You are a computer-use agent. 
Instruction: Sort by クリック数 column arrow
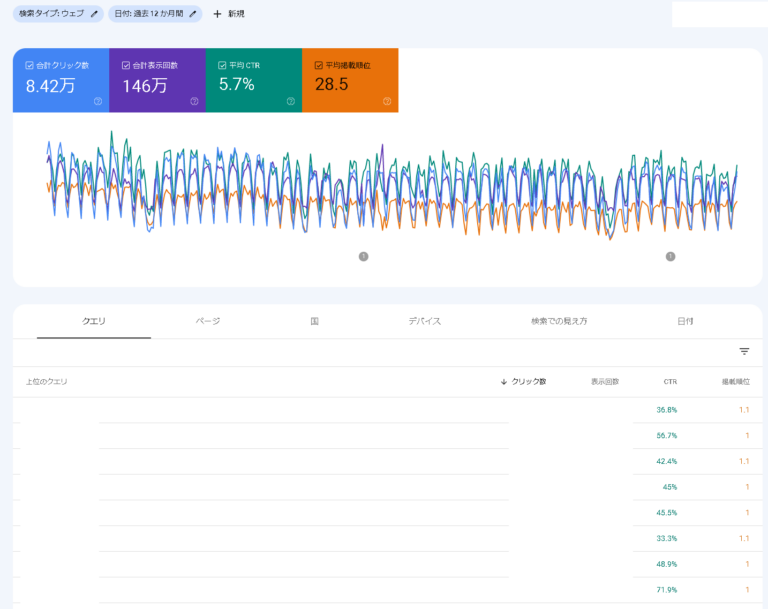pos(504,382)
